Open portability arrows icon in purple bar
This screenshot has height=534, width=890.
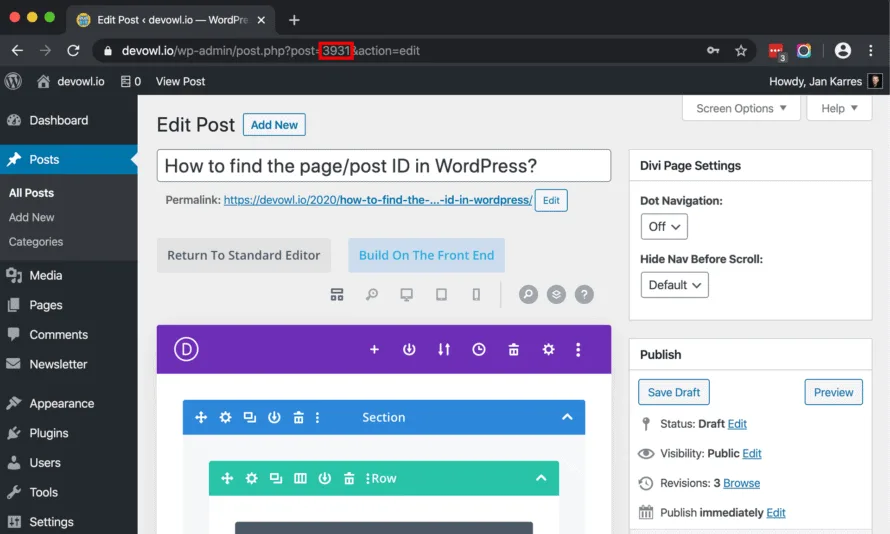(444, 349)
